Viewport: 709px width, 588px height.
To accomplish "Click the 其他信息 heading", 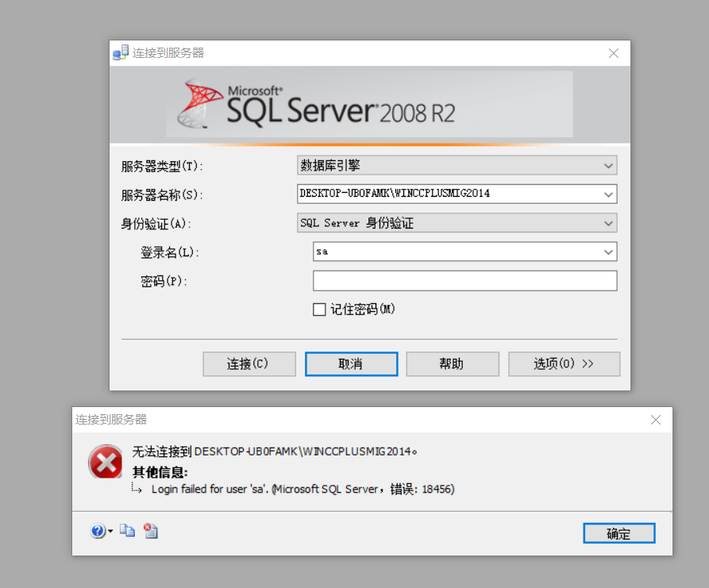I will pyautogui.click(x=160, y=472).
